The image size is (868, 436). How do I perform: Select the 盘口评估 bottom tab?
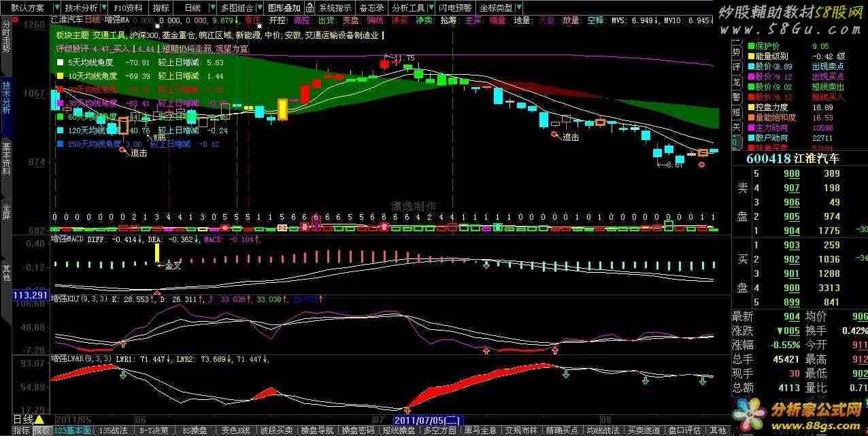684,431
